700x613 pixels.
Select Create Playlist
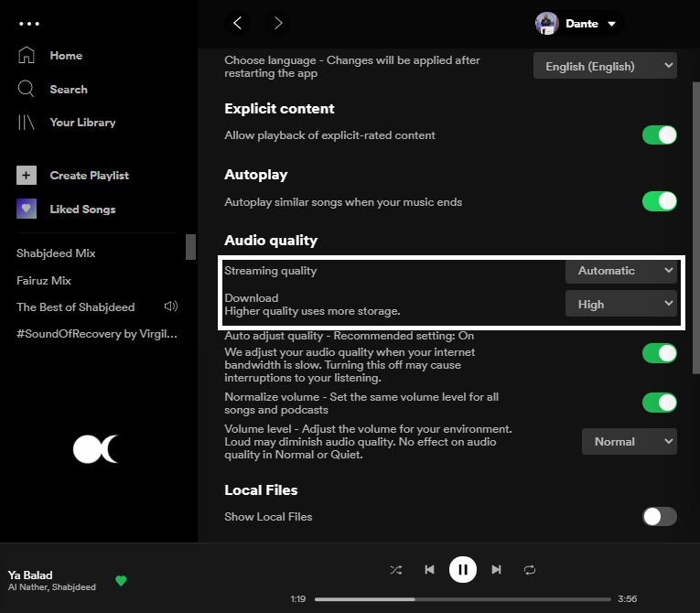(x=90, y=176)
